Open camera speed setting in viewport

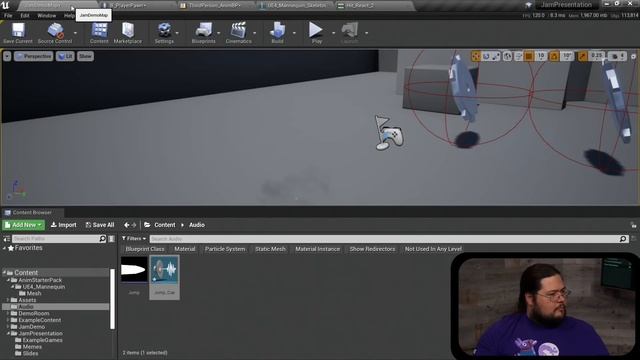click(x=618, y=56)
